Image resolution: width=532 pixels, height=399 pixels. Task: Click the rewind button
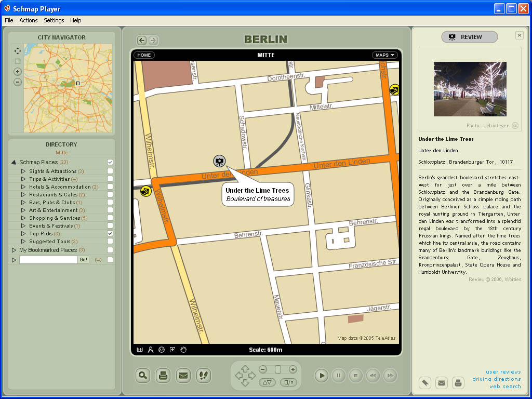373,376
